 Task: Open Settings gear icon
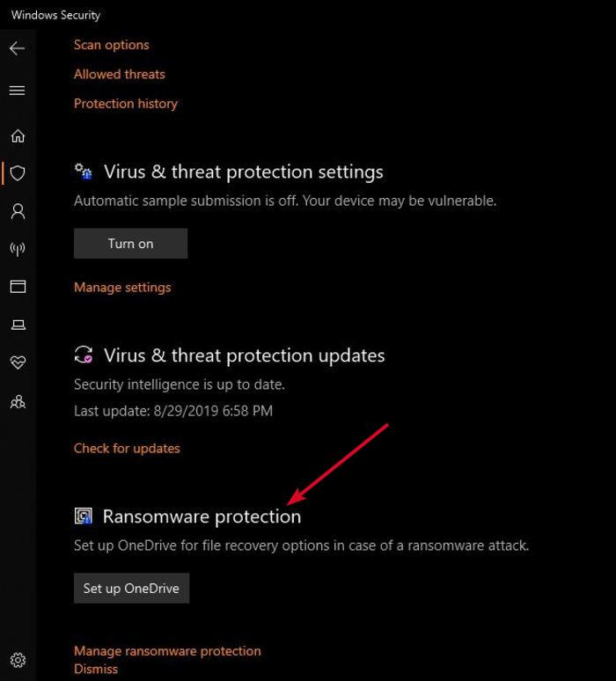point(18,660)
